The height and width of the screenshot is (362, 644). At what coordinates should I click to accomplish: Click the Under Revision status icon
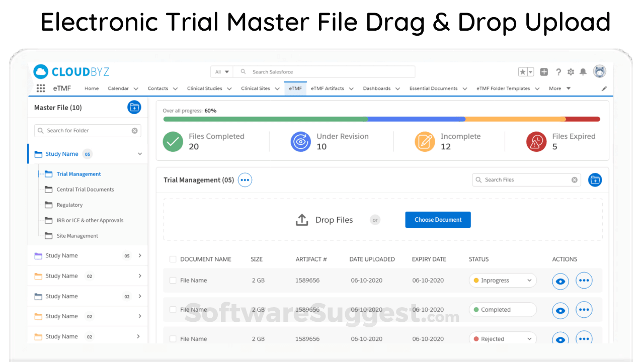300,141
